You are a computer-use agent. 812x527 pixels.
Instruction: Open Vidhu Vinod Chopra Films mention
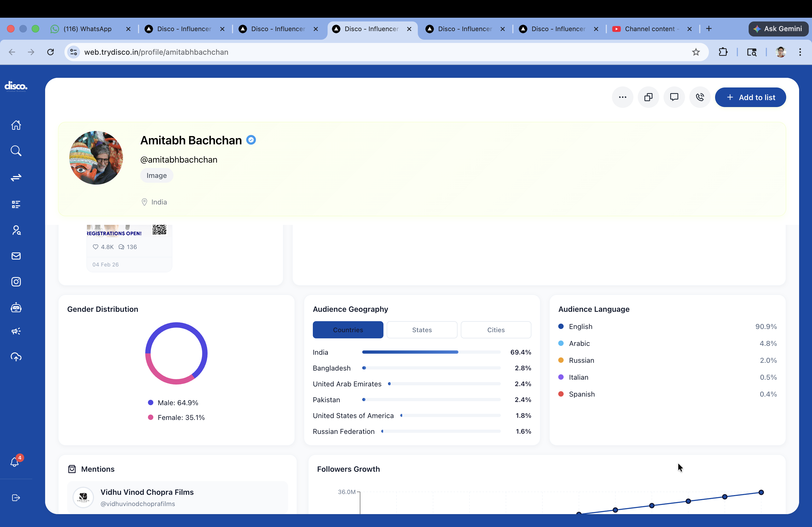point(147,497)
